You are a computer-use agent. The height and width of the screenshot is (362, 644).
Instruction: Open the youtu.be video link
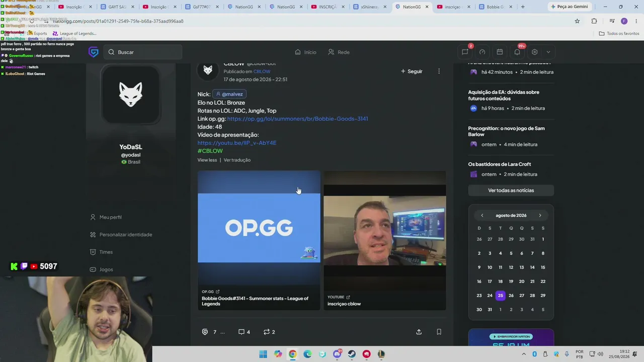point(237,143)
